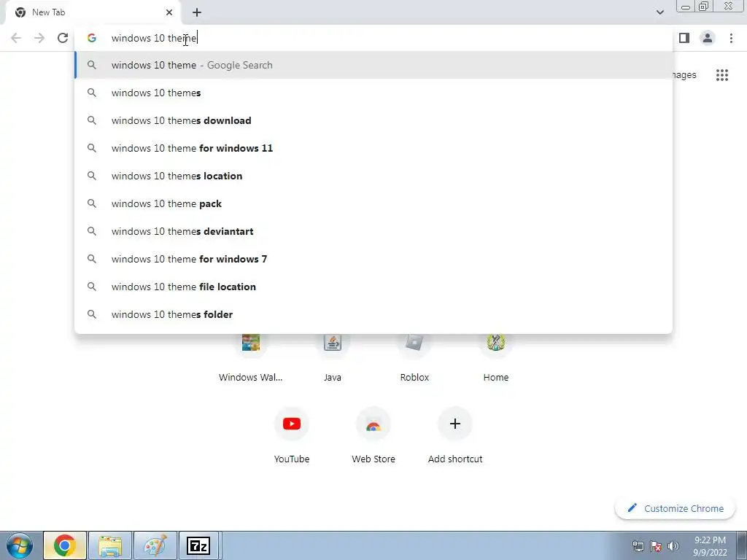Open Windows Explorer from taskbar
The width and height of the screenshot is (747, 560).
click(x=110, y=545)
